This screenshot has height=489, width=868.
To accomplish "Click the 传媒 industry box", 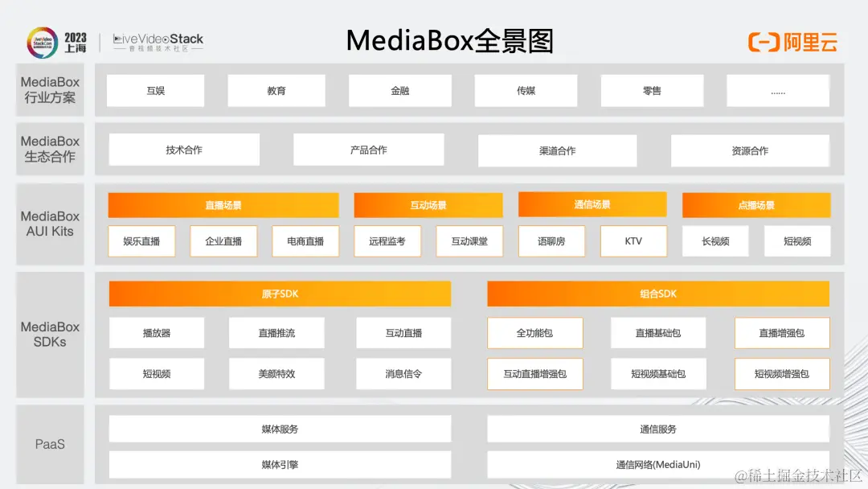I will pyautogui.click(x=526, y=91).
